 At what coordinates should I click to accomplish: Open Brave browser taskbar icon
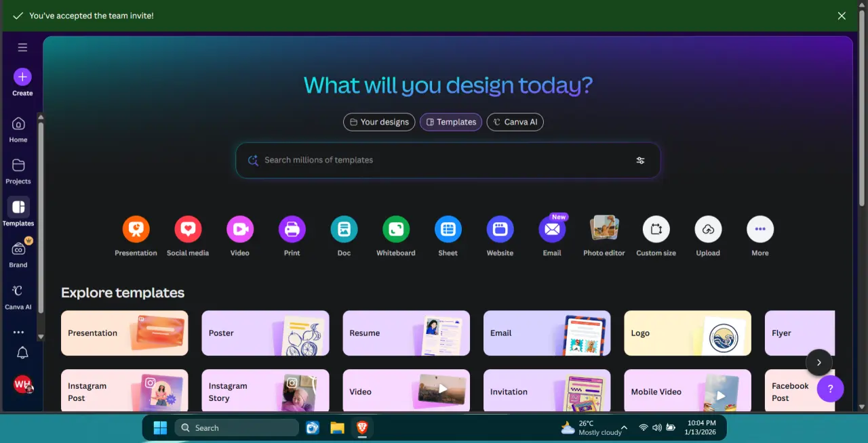[363, 427]
